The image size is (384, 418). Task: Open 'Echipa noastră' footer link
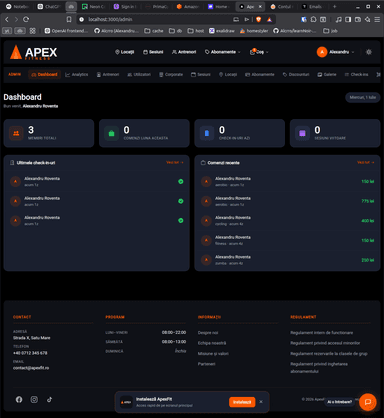[212, 343]
